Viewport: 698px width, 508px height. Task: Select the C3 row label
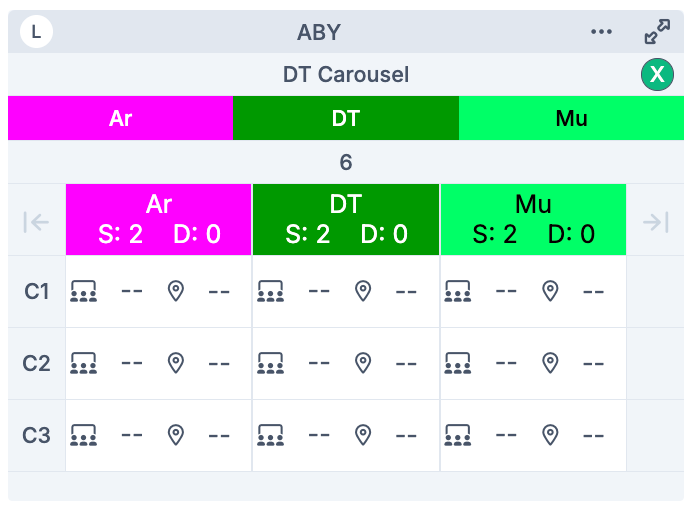[x=37, y=435]
